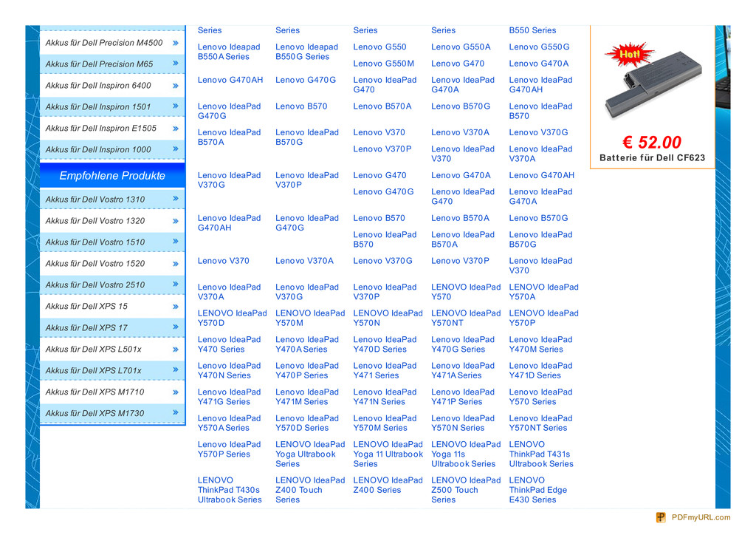
Task: Click the arrow icon beside Dell XPS L501x
Action: point(176,350)
